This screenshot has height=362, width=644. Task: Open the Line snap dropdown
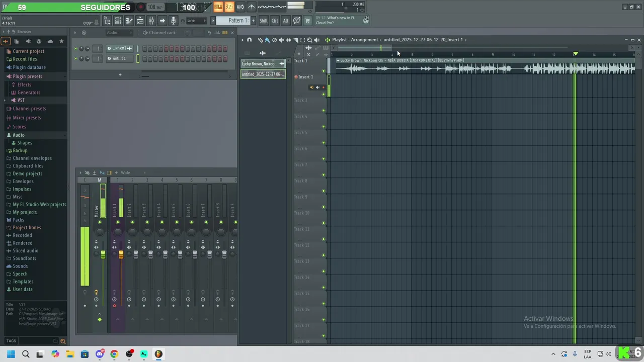(x=196, y=21)
